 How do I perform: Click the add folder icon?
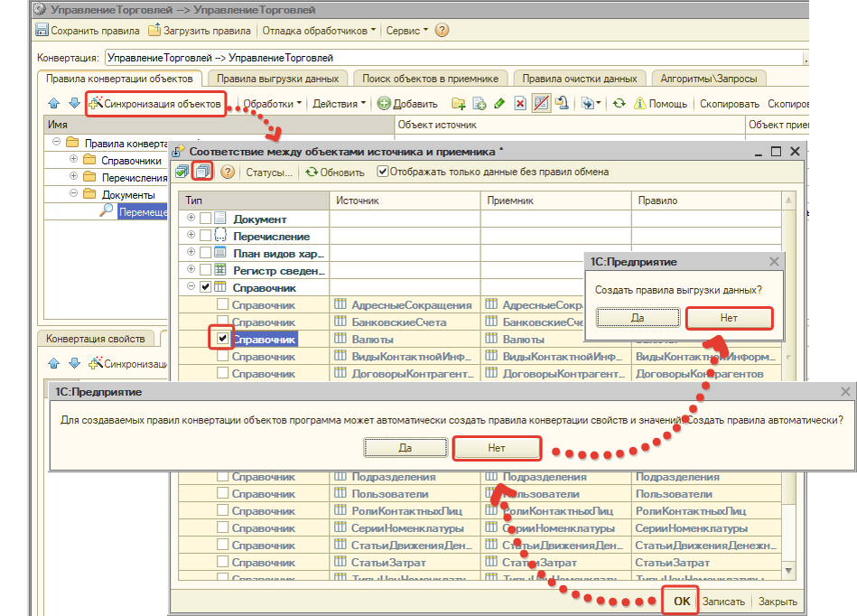[459, 103]
